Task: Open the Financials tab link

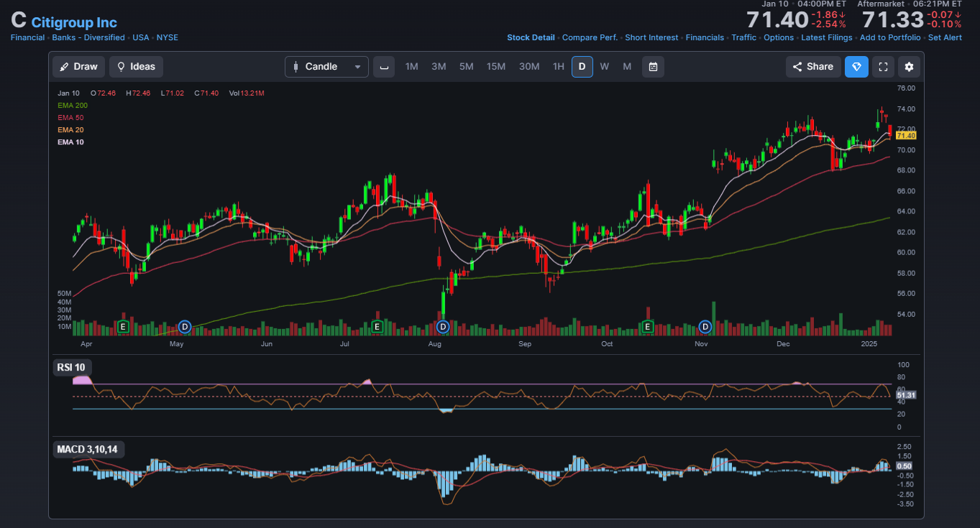Action: tap(705, 37)
